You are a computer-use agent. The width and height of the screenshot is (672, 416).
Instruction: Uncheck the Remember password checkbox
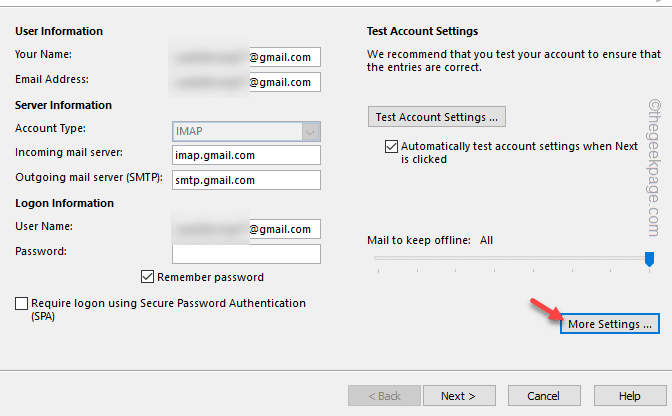point(148,277)
